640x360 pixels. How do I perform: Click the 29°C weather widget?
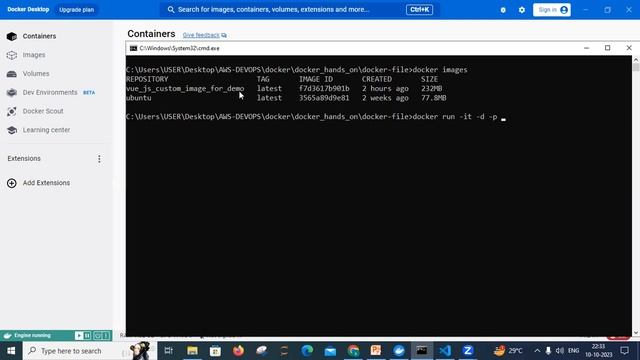coord(508,351)
